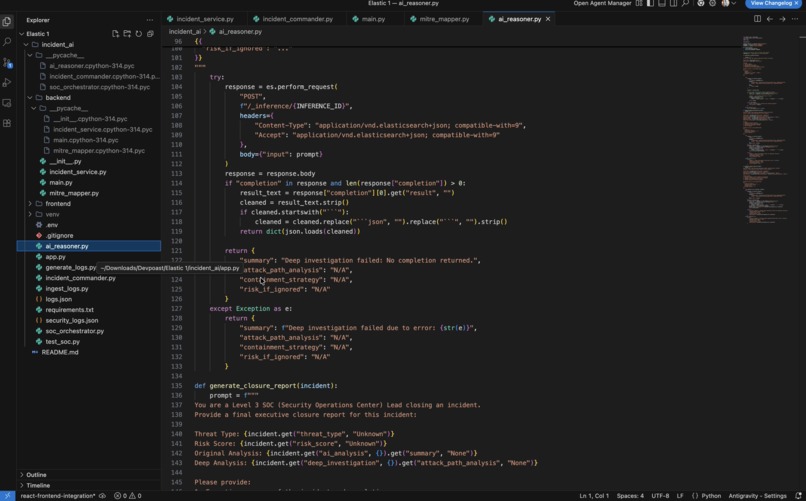Expand the Timeline section

click(x=89, y=485)
